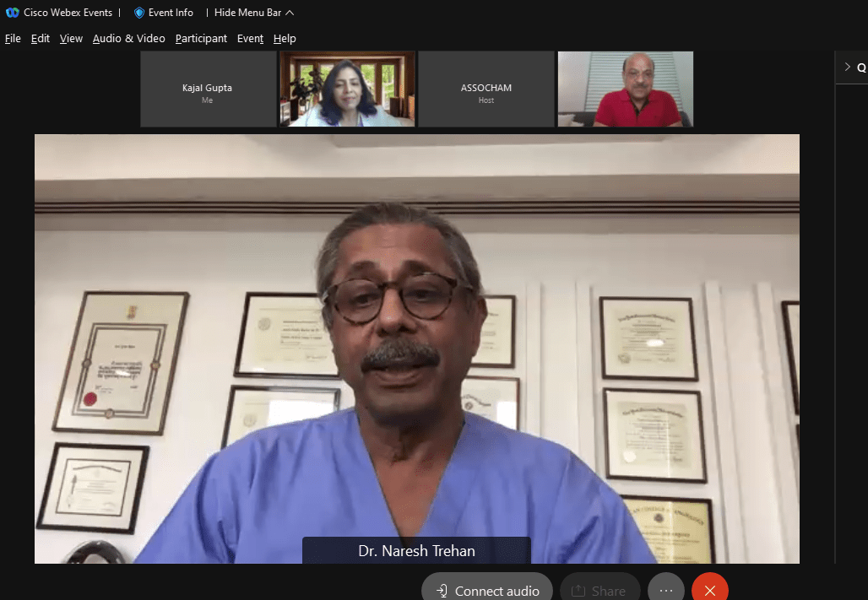
Task: Open the Help menu
Action: pyautogui.click(x=285, y=39)
